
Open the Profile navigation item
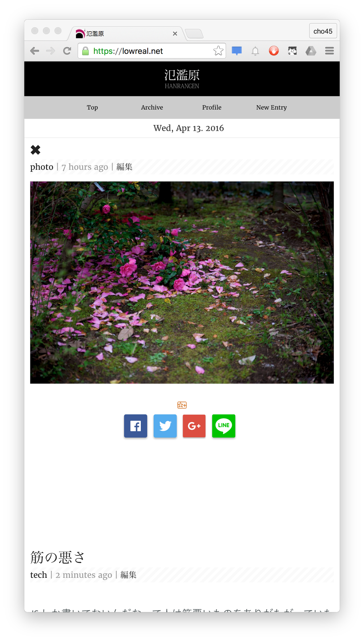(x=212, y=107)
